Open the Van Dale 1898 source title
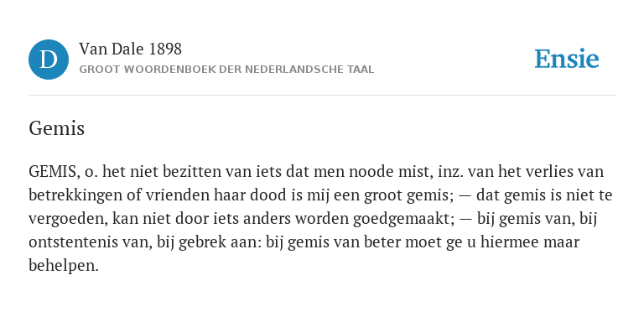The height and width of the screenshot is (322, 644). [x=130, y=49]
